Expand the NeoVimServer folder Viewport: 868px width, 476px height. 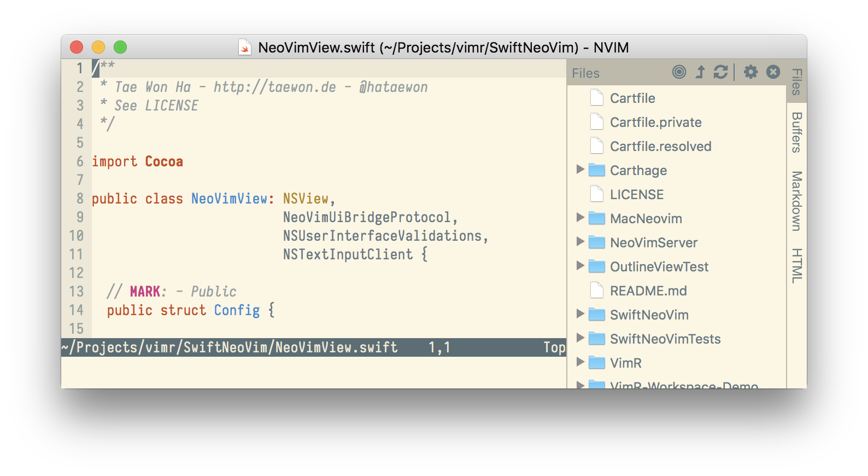[x=580, y=242]
